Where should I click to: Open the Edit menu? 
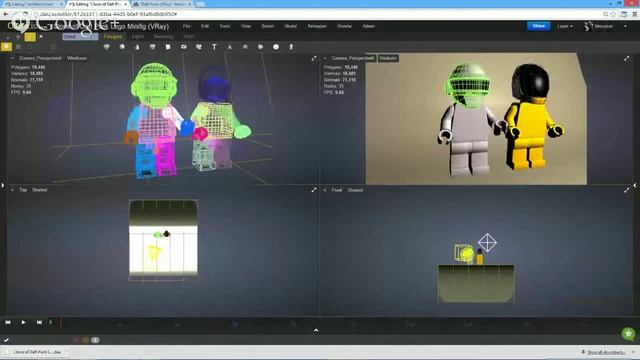pos(205,26)
